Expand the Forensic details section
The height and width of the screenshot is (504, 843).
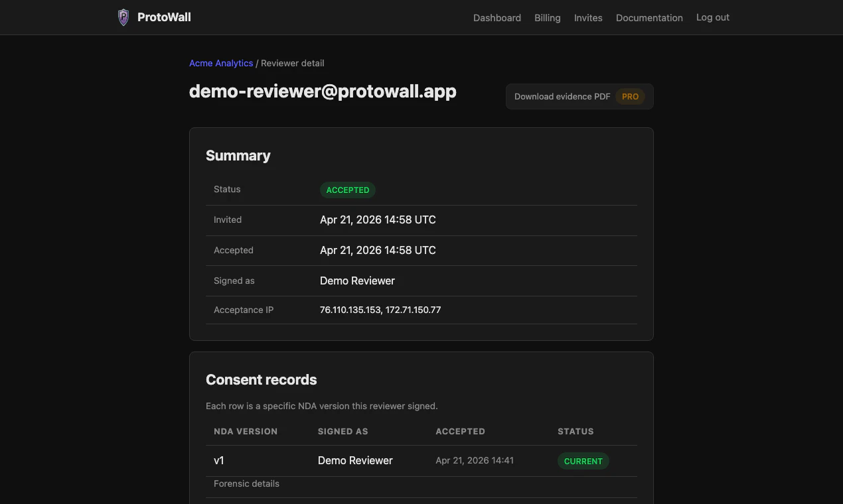pyautogui.click(x=246, y=483)
